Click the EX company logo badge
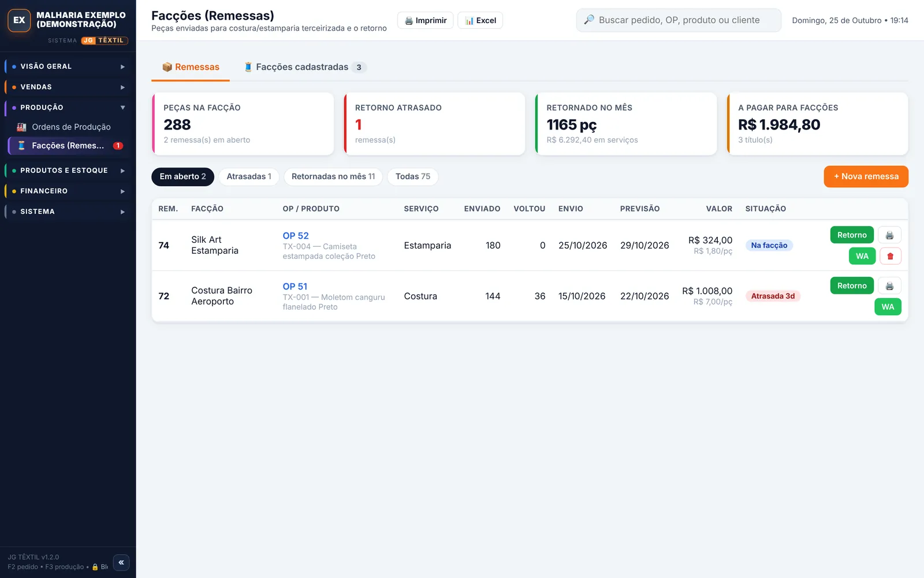Viewport: 924px width, 578px height. coord(19,20)
